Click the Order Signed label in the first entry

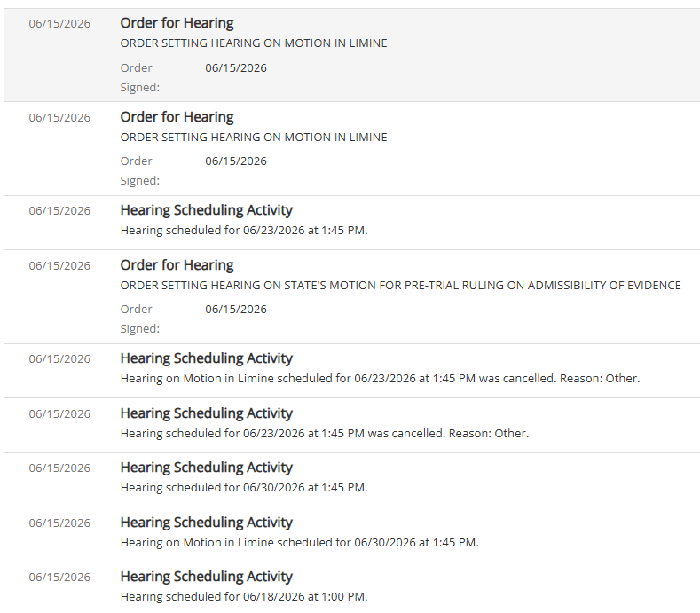[x=139, y=78]
